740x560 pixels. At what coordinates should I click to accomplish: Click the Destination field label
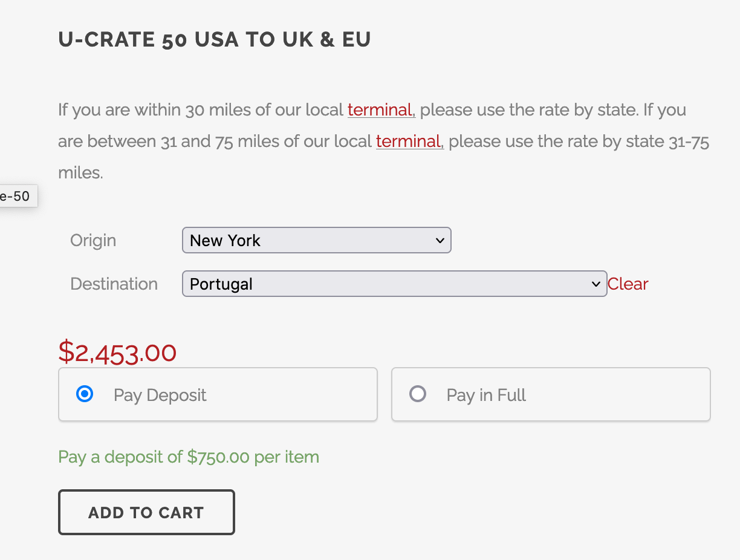[x=114, y=284]
